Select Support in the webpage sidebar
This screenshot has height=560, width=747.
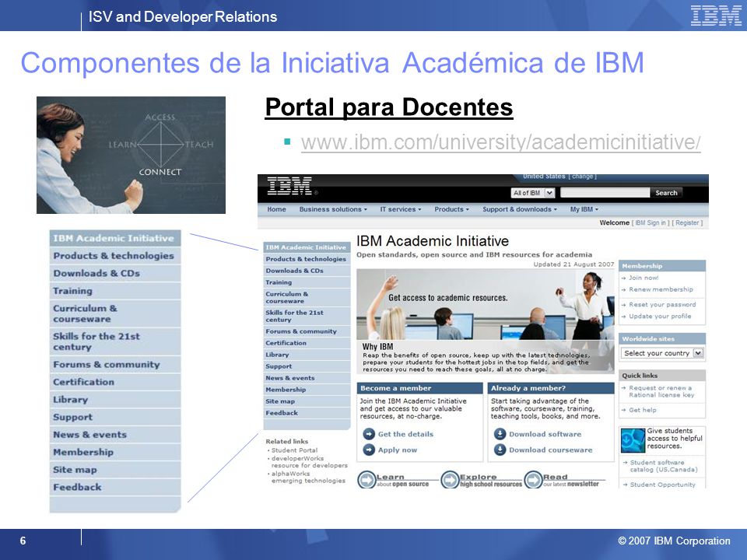point(306,366)
